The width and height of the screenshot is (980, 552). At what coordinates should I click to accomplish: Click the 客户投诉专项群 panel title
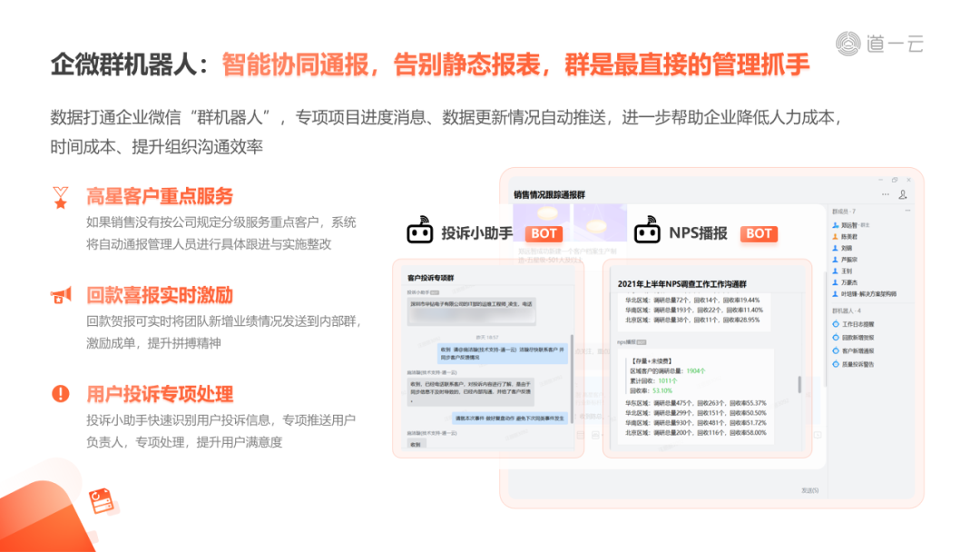(431, 278)
